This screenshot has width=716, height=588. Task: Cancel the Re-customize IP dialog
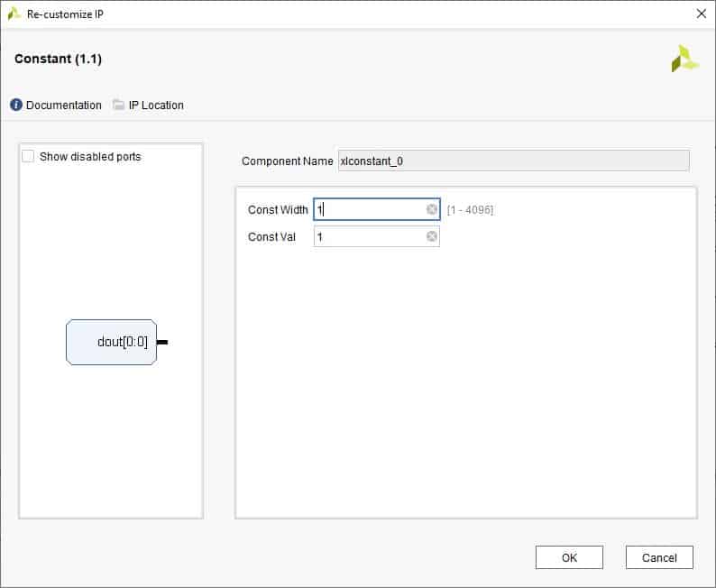659,557
